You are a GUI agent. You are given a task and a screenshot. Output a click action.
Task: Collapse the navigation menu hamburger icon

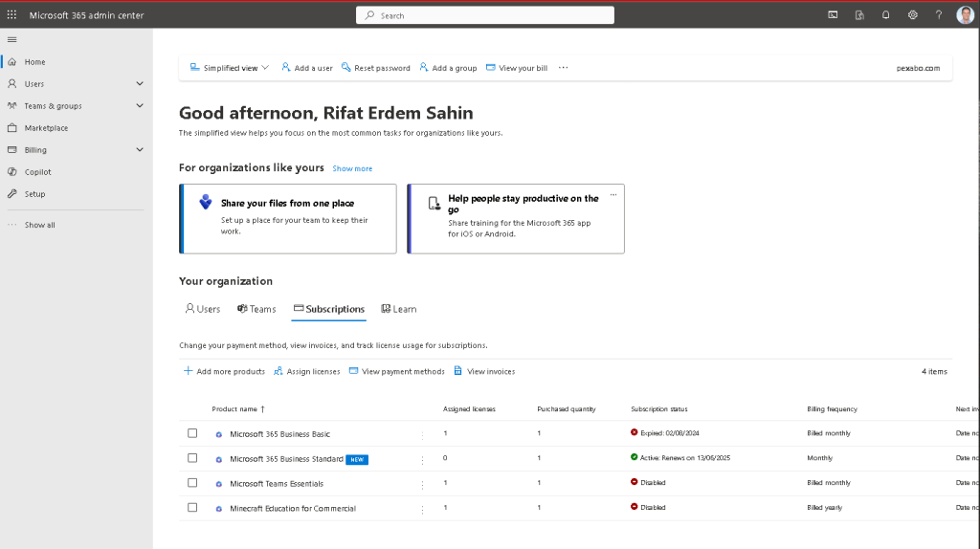pos(11,40)
